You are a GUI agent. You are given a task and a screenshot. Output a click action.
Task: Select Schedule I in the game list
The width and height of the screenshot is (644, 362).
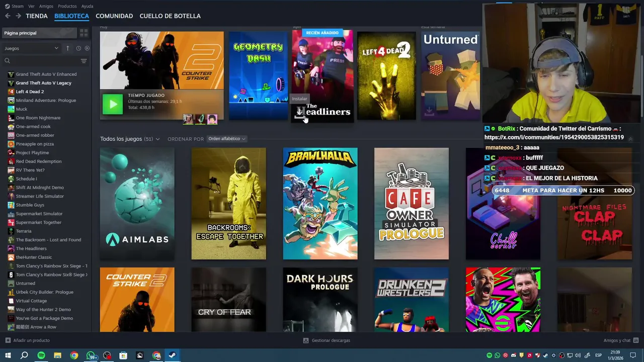coord(26,179)
